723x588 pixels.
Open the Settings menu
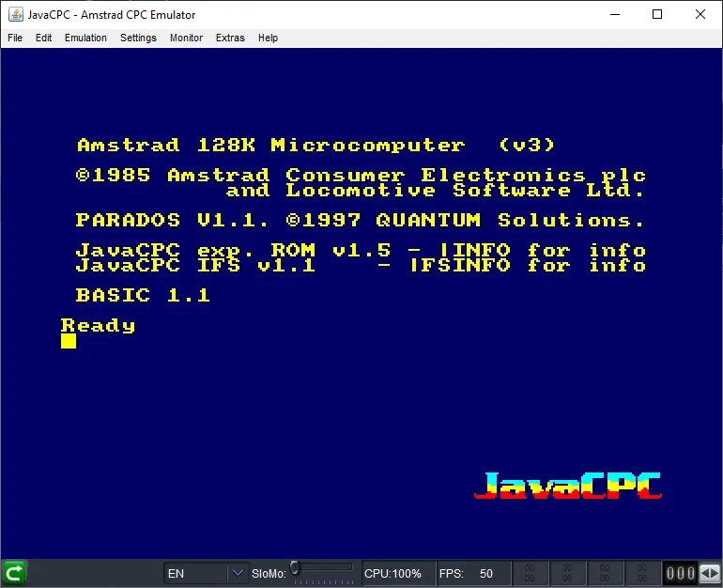coord(138,38)
